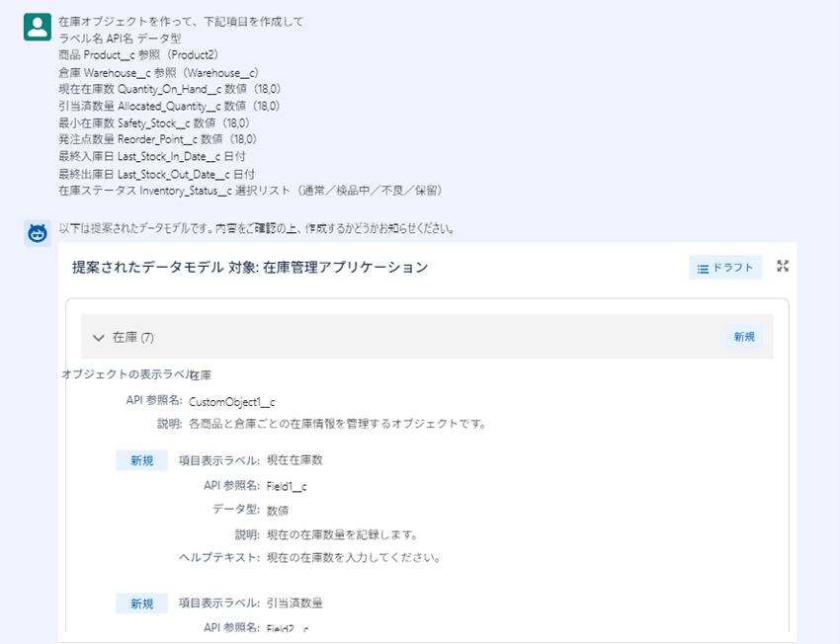This screenshot has width=840, height=644.
Task: Click the 新規 badge beside 現在在庫数
Action: click(x=141, y=460)
